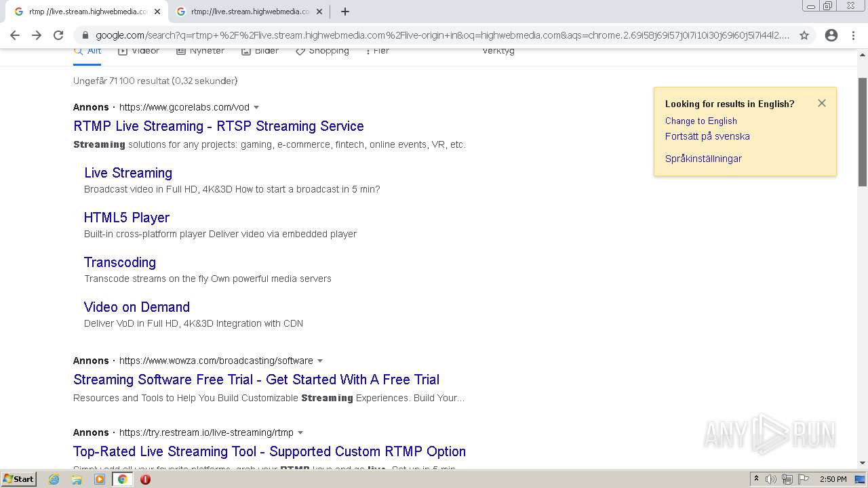The height and width of the screenshot is (488, 868).
Task: Open File Explorer from the taskbar
Action: (77, 479)
